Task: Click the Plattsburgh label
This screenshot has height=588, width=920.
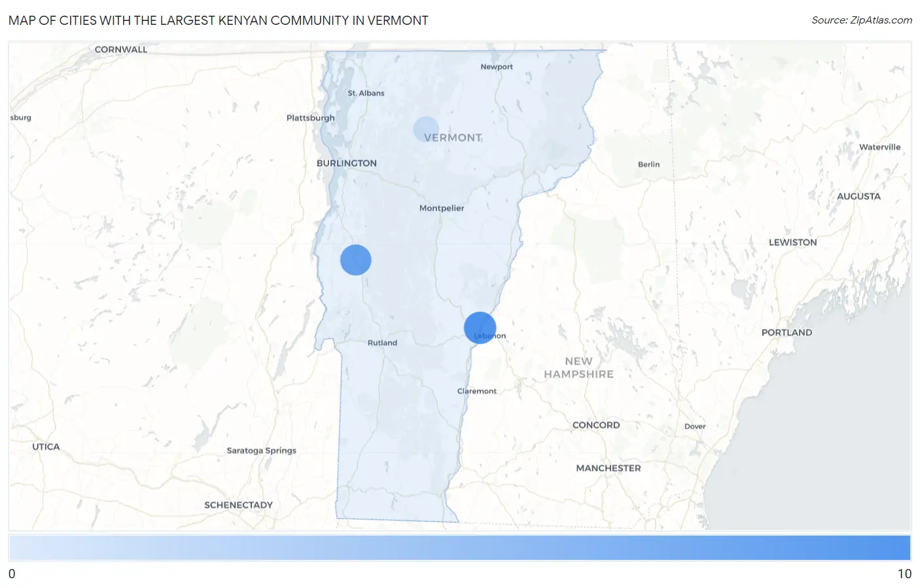Action: click(310, 118)
